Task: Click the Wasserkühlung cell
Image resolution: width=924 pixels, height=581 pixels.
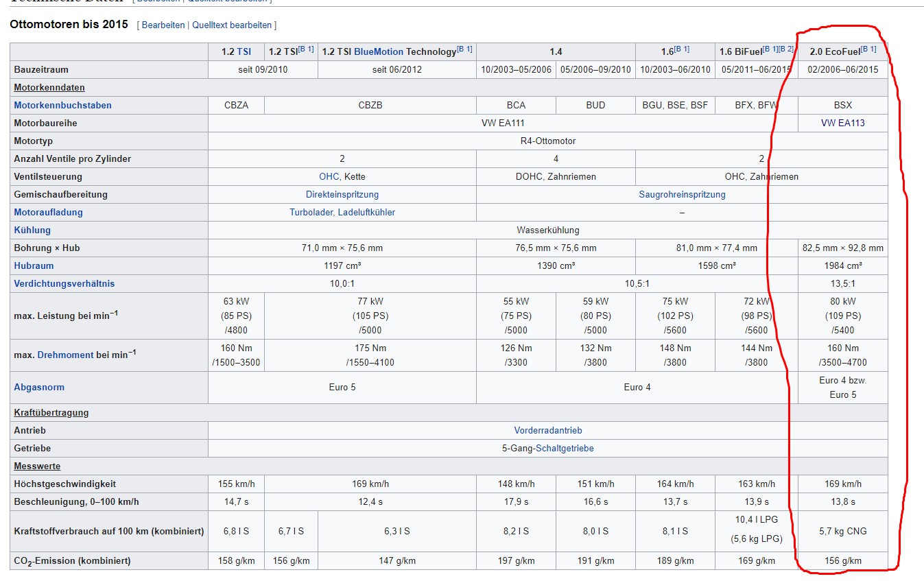Action: pyautogui.click(x=548, y=230)
